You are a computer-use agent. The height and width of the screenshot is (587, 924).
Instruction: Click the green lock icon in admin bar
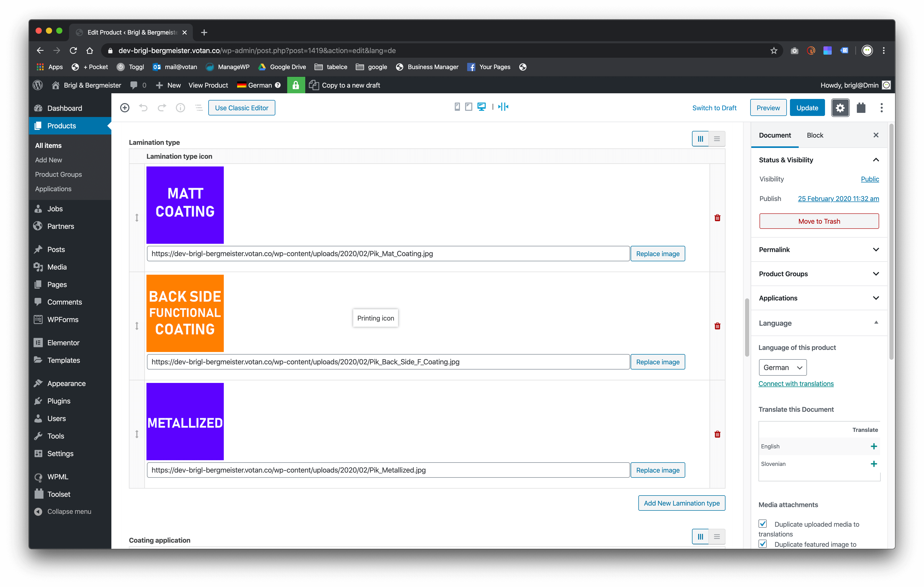295,85
